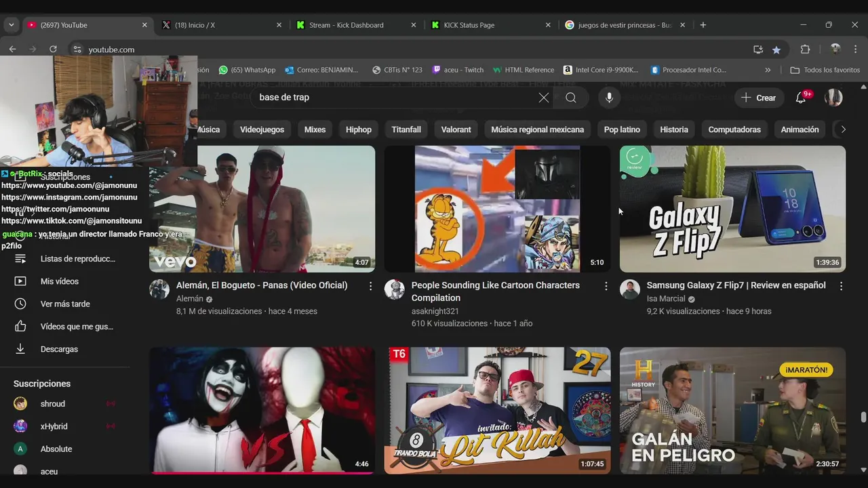Viewport: 868px width, 488px height.
Task: Play the Garfield cartoon compilation thumbnail
Action: pyautogui.click(x=497, y=209)
